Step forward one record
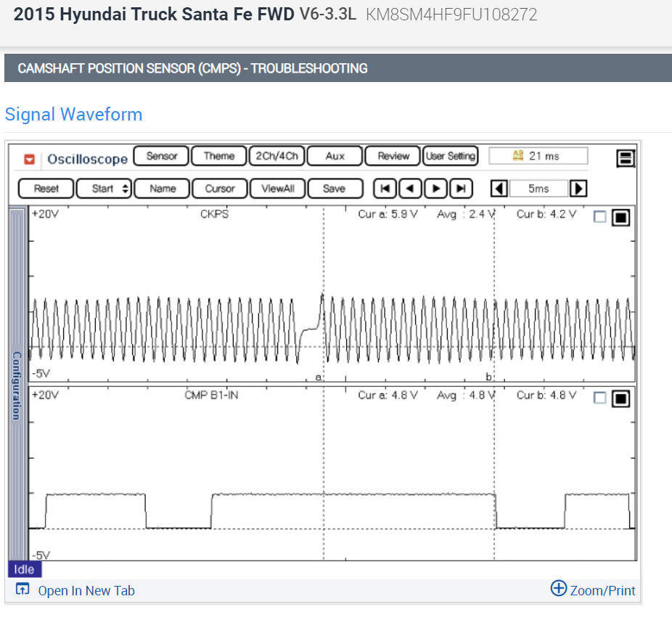Screen dimensions: 672x620 [436, 189]
